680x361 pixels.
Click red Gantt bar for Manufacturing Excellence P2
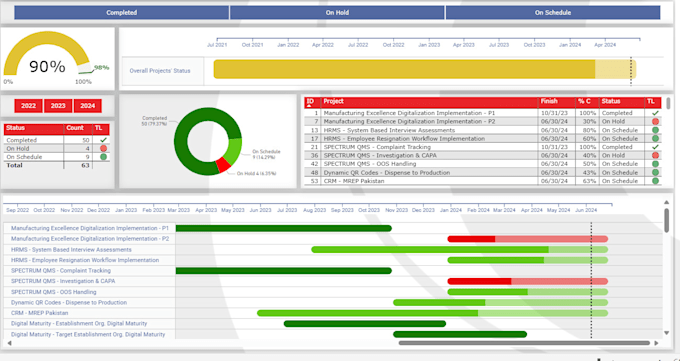point(527,239)
